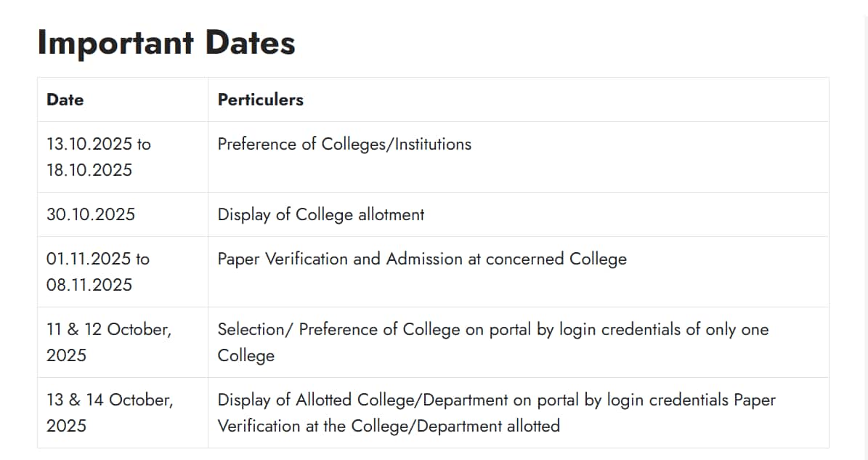Image resolution: width=868 pixels, height=460 pixels.
Task: Select the 30.10.2025 date cell
Action: [91, 214]
